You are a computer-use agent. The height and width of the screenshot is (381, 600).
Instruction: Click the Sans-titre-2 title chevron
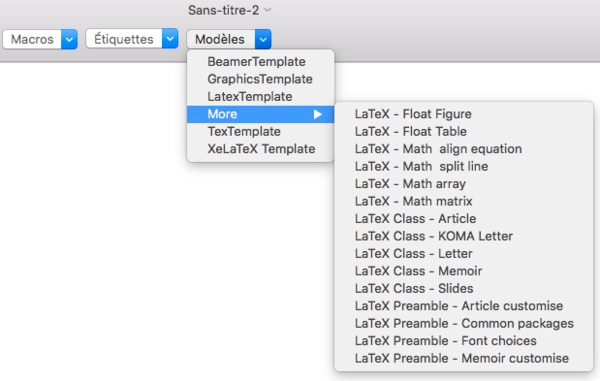tap(268, 10)
